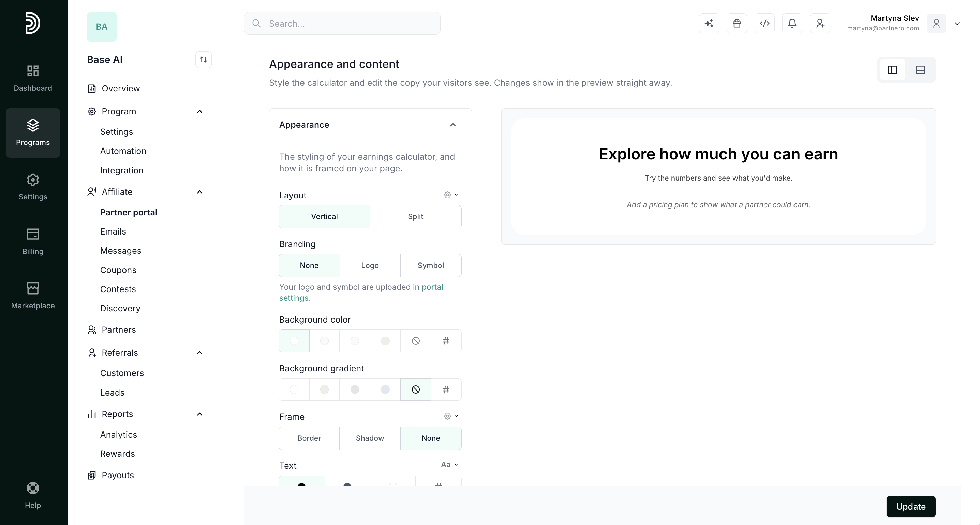
Task: Open notifications bell
Action: pos(792,24)
